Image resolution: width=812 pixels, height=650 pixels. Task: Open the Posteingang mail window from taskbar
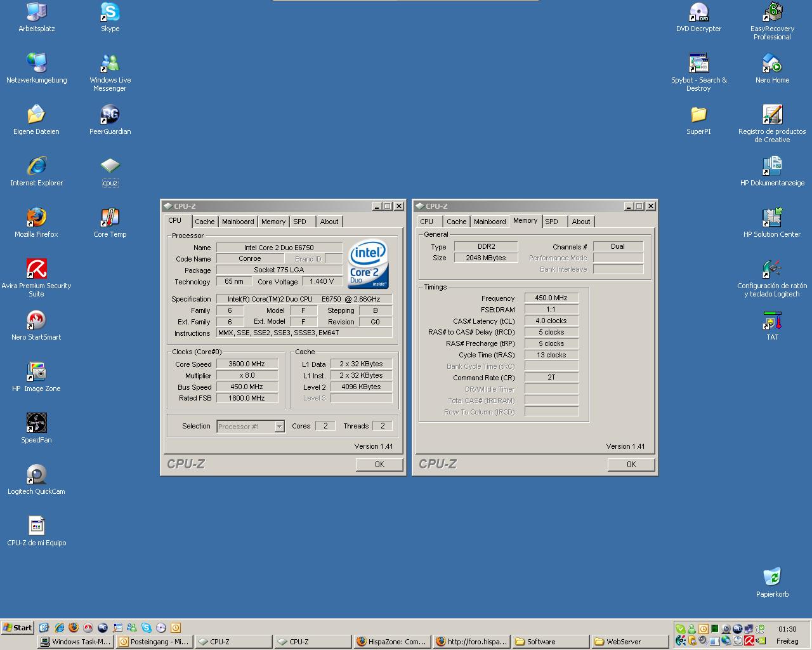point(154,642)
